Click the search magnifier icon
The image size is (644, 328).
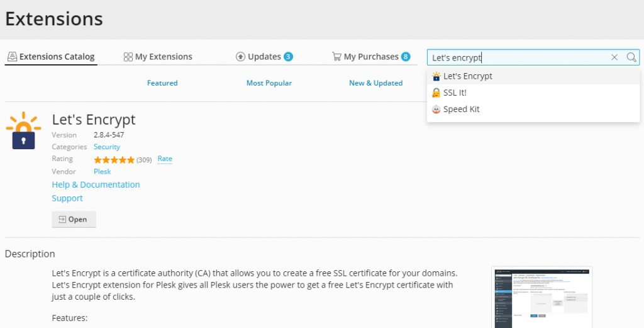coord(631,57)
